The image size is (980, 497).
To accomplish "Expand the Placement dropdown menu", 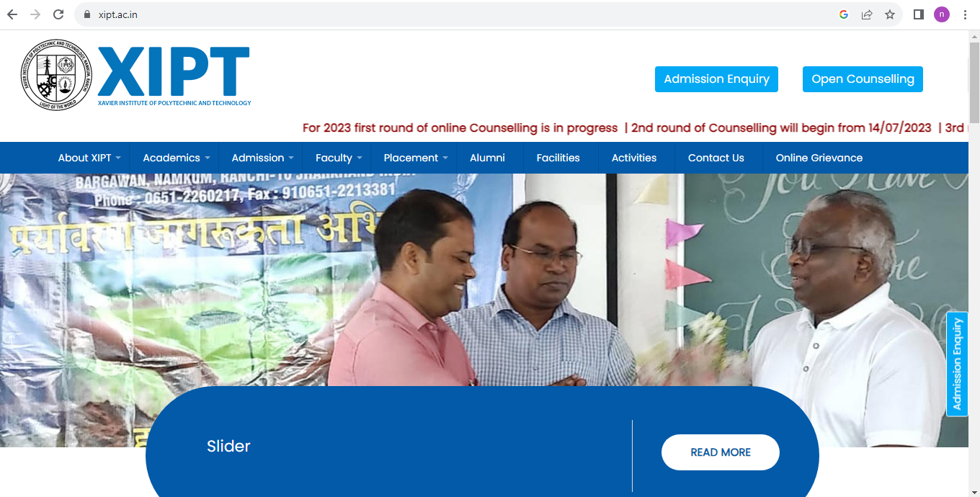I will (x=416, y=158).
